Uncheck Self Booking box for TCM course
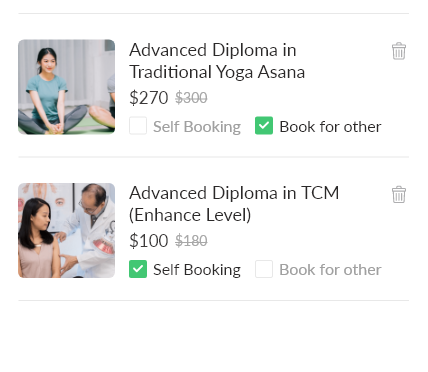The width and height of the screenshot is (428, 372). (138, 269)
